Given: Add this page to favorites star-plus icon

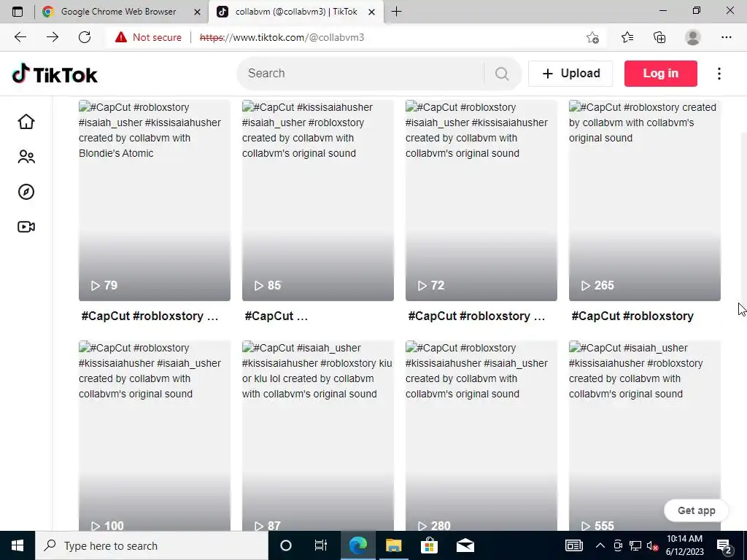Looking at the screenshot, I should 592,37.
